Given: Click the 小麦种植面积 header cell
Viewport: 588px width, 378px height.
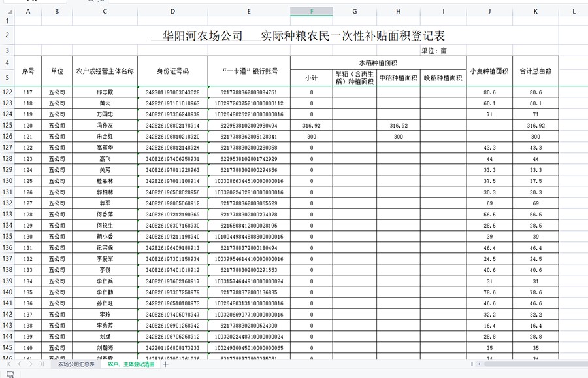Looking at the screenshot, I should tap(489, 71).
